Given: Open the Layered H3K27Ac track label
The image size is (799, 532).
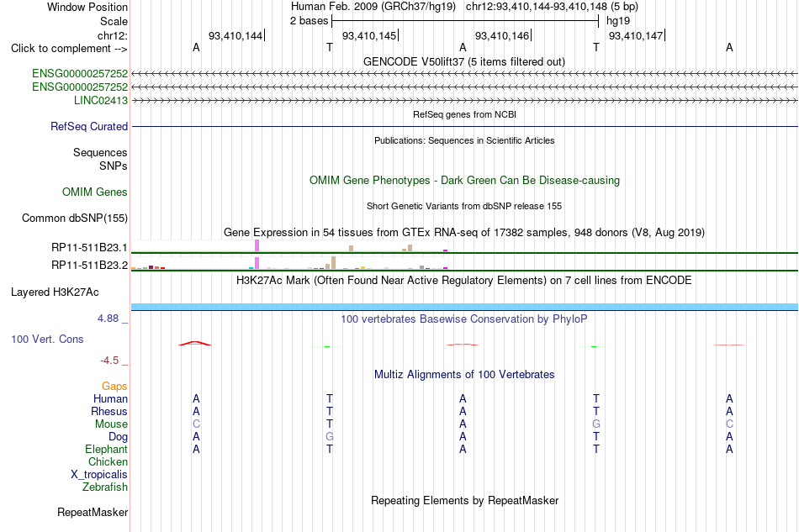Looking at the screenshot, I should click(x=55, y=292).
